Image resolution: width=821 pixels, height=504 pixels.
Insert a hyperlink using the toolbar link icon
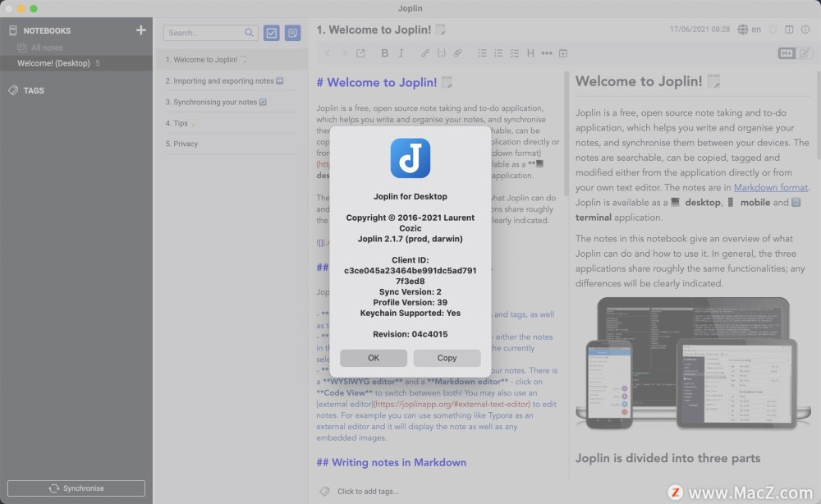point(424,53)
